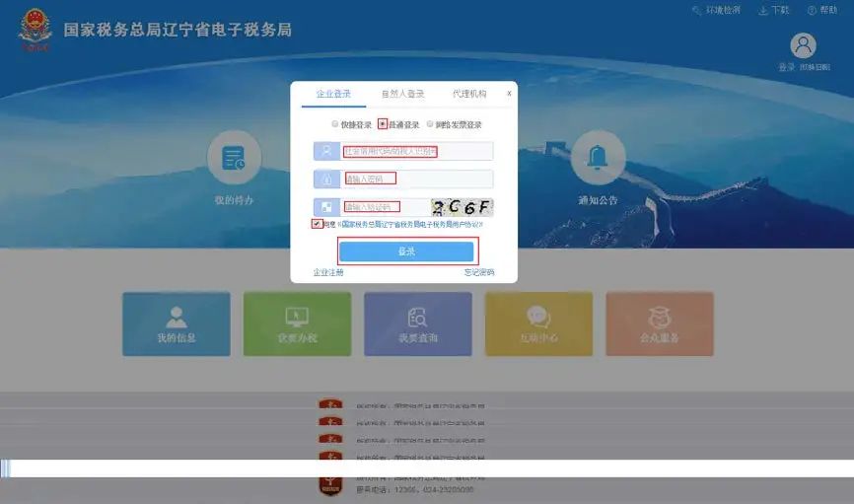Open the 我的待办 to-do circle icon
The width and height of the screenshot is (854, 504).
pyautogui.click(x=234, y=158)
